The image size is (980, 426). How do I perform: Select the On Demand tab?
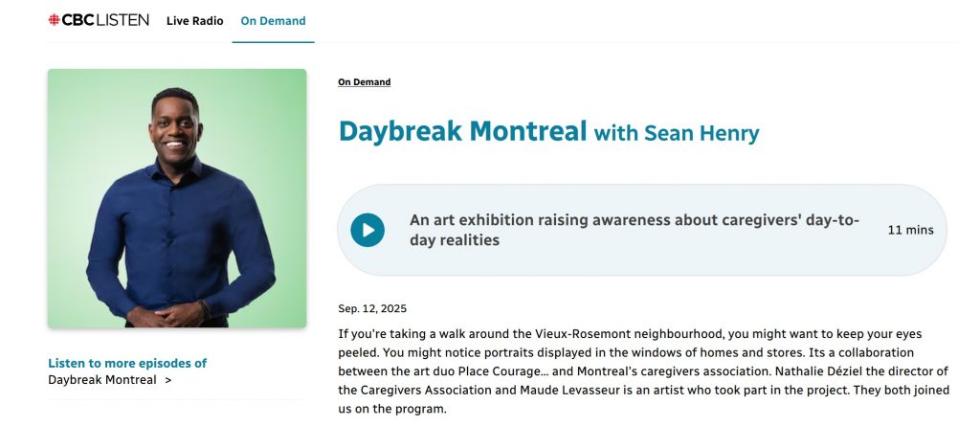pyautogui.click(x=273, y=21)
